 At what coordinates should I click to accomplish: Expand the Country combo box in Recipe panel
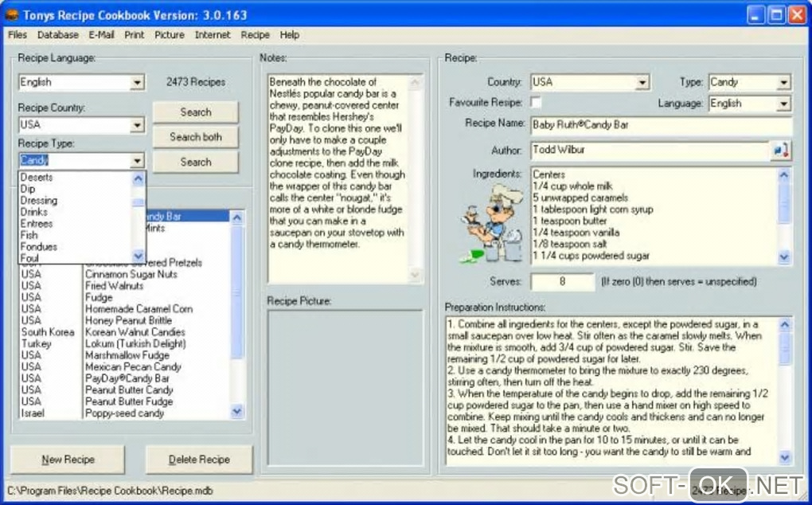642,82
